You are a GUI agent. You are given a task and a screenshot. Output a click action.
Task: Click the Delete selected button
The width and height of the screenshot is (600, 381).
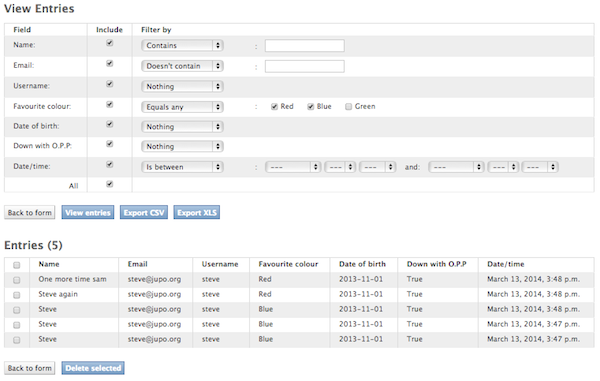click(x=93, y=368)
